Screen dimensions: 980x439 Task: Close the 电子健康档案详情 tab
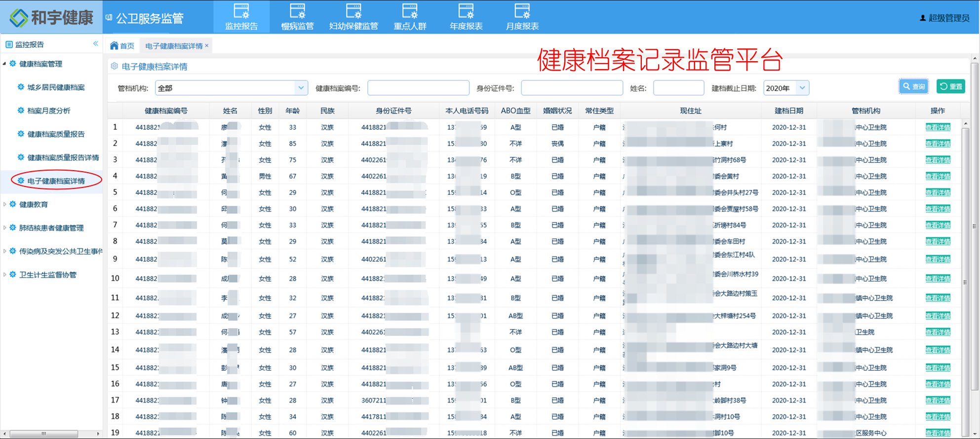(x=207, y=46)
